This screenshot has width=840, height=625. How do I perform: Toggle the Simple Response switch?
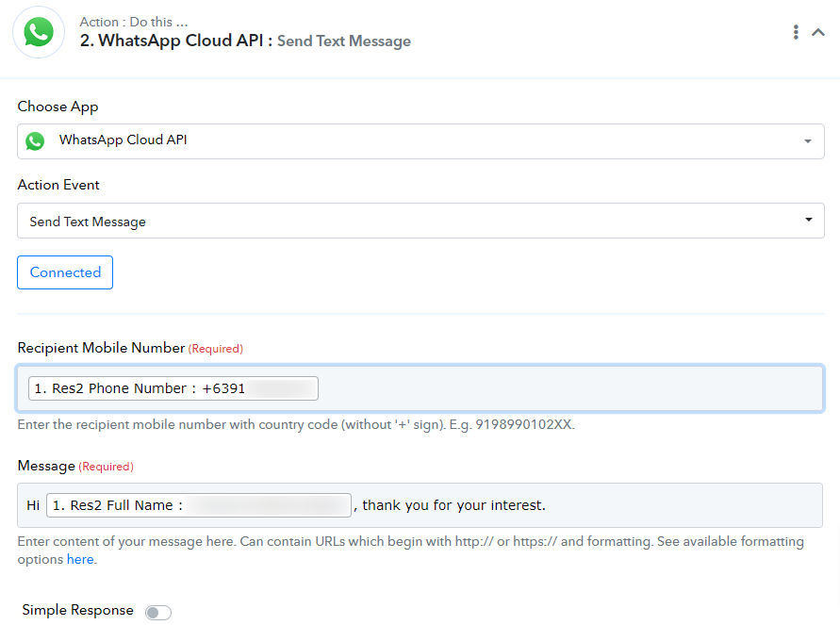point(158,612)
